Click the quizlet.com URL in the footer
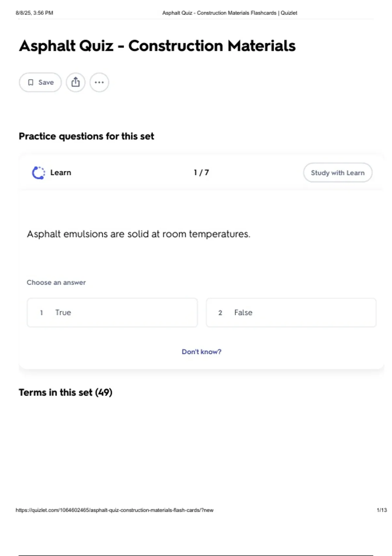This screenshot has width=392, height=556. [114, 510]
